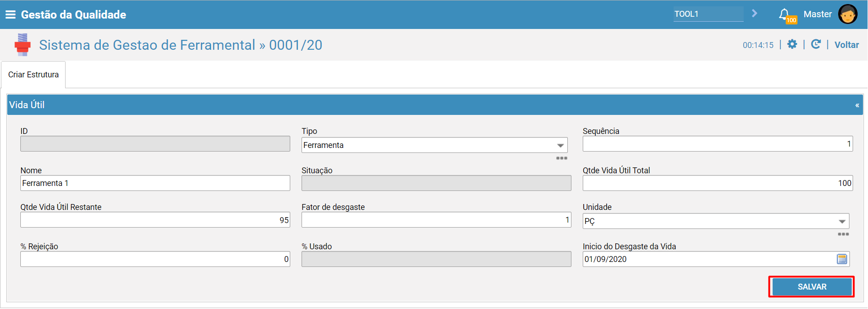Click the arrow next to TOOL1 field
The width and height of the screenshot is (868, 309).
pos(755,14)
